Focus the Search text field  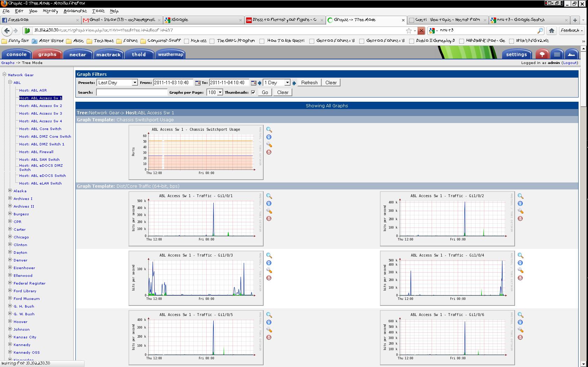click(x=132, y=92)
